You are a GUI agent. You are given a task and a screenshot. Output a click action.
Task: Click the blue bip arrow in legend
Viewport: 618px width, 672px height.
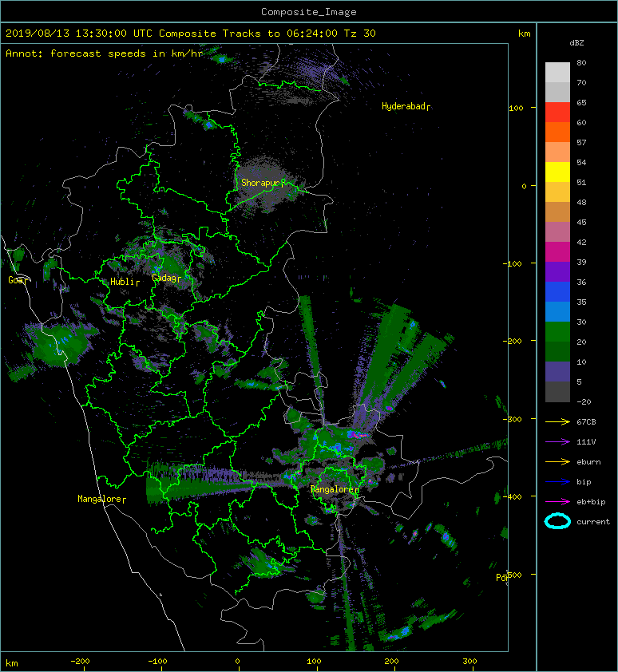pyautogui.click(x=557, y=482)
